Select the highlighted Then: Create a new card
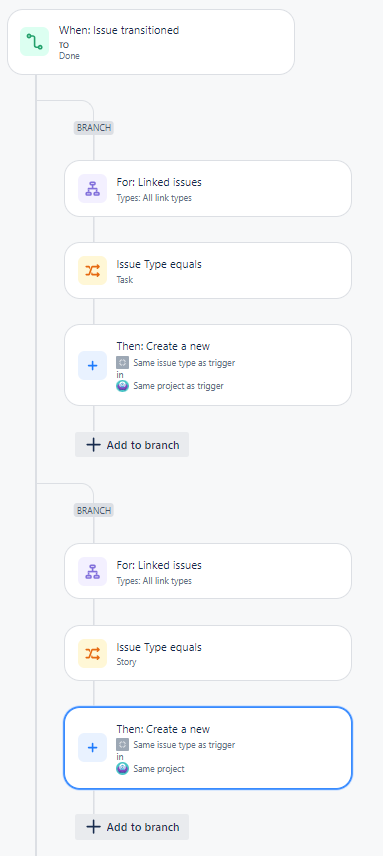 [208, 748]
